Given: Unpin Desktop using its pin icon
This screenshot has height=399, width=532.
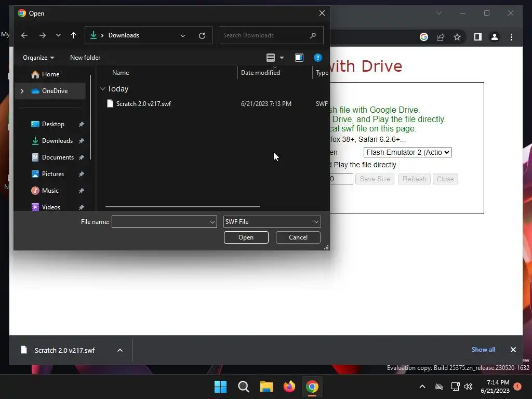Looking at the screenshot, I should pos(82,124).
